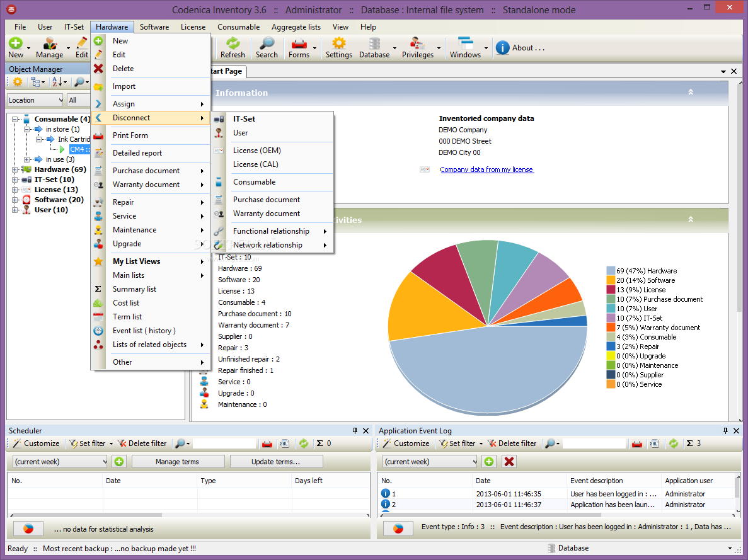This screenshot has height=560, width=748.
Task: Select event row 2 in Event Log
Action: [556, 505]
